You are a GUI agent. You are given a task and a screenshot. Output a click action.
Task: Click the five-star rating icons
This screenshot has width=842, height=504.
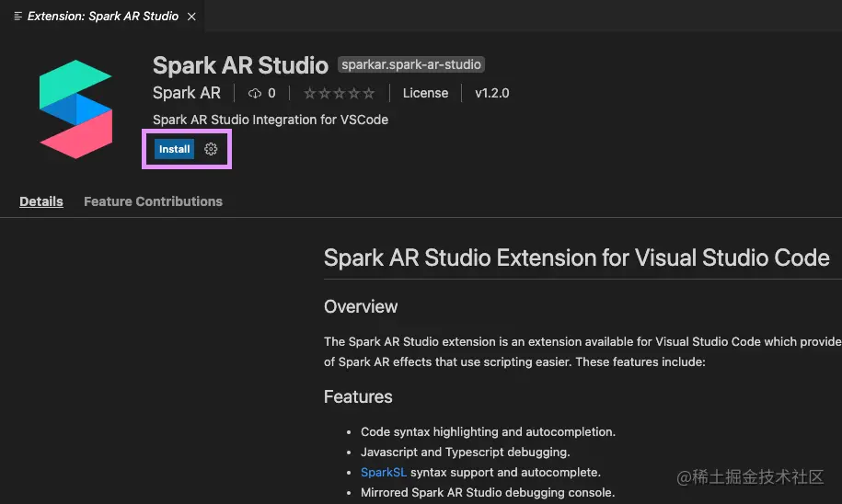(339, 94)
